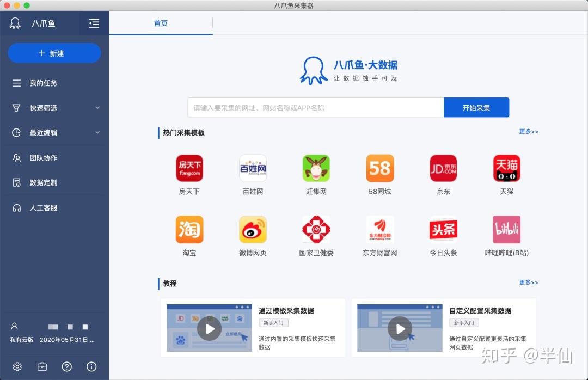Screen dimensions: 588x380
Task: Switch to the 首页 tab
Action: pos(161,23)
